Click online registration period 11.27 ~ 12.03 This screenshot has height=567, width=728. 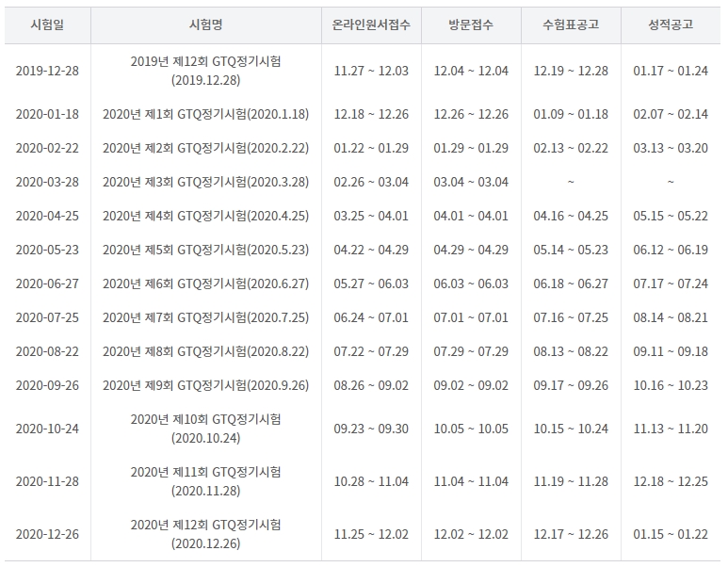[x=371, y=71]
